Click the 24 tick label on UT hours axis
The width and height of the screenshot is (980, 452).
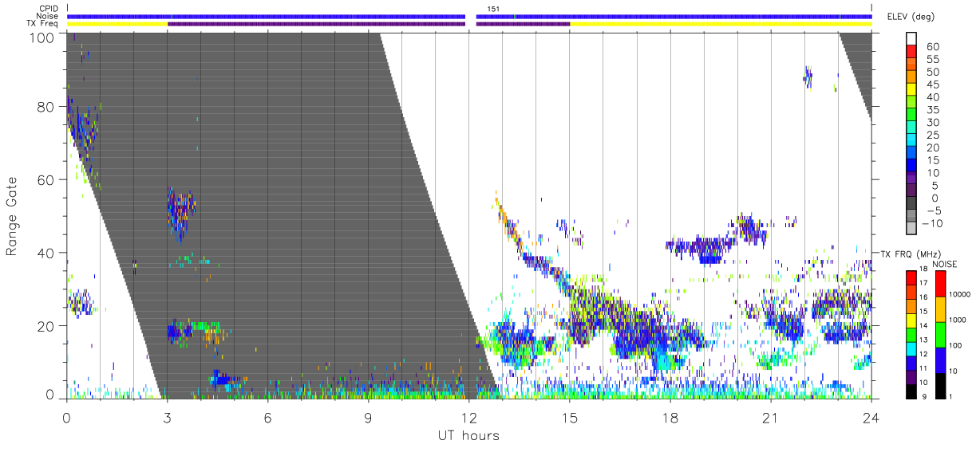tap(871, 418)
